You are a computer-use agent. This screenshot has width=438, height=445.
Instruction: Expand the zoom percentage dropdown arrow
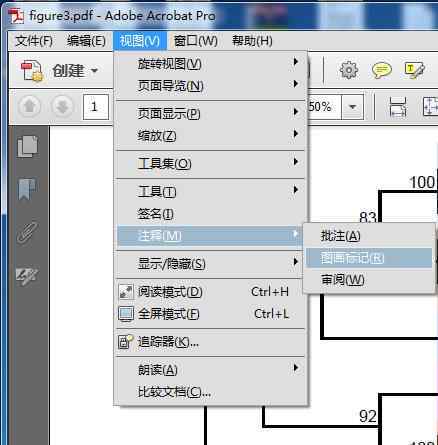(x=352, y=107)
